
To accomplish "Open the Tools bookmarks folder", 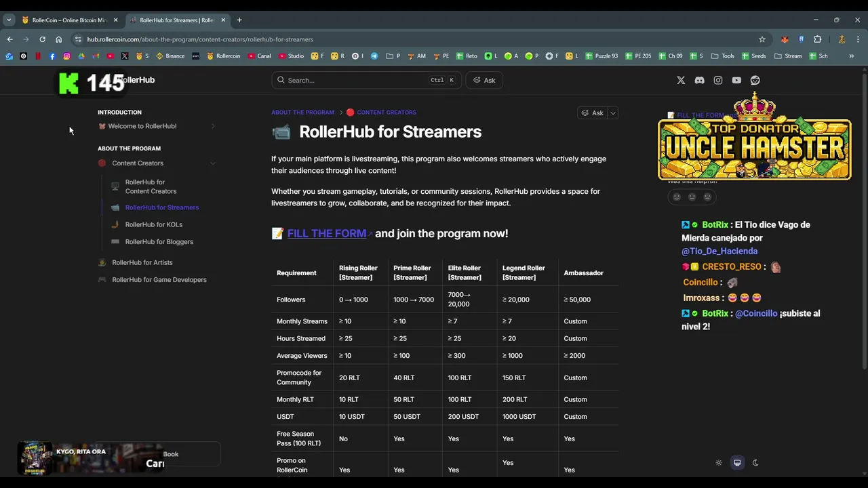I will coord(723,56).
